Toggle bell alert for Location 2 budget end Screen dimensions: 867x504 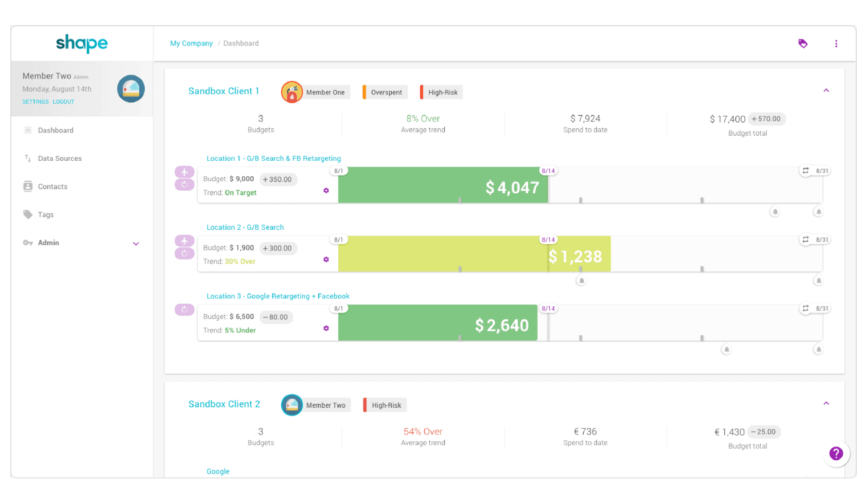(x=818, y=280)
